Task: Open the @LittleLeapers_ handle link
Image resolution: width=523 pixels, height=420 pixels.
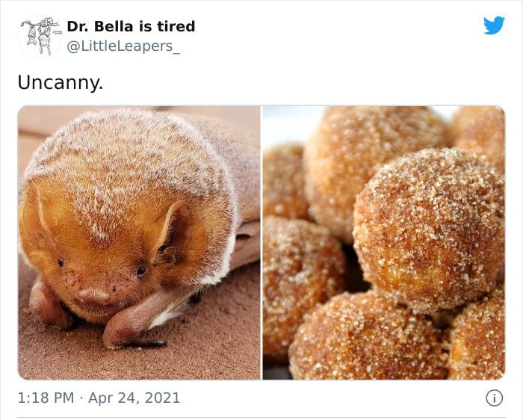Action: (123, 46)
